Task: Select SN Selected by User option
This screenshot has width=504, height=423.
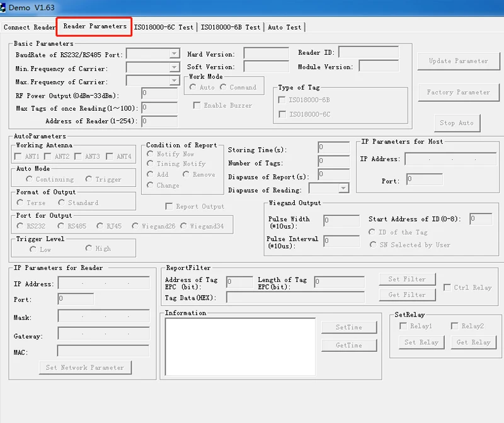Action: [x=373, y=245]
